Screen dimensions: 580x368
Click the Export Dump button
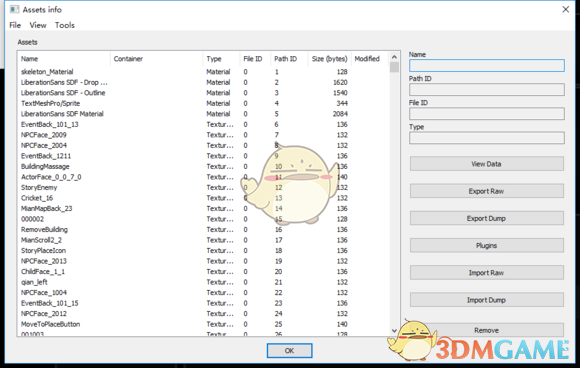[x=486, y=218]
